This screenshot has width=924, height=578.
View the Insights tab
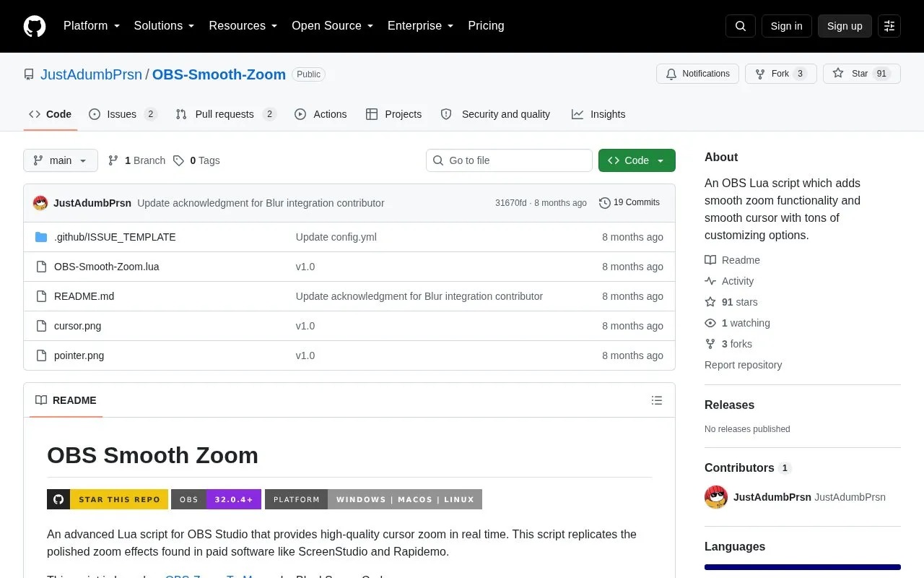click(x=598, y=114)
